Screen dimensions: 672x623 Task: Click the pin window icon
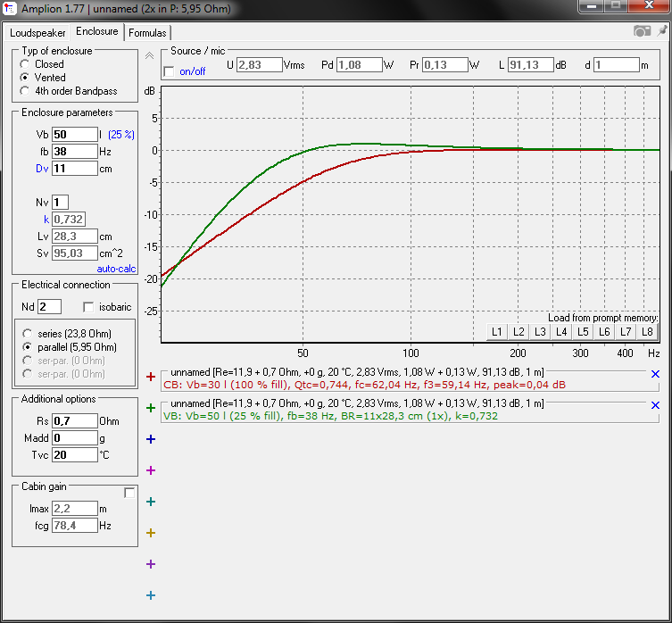click(x=662, y=31)
